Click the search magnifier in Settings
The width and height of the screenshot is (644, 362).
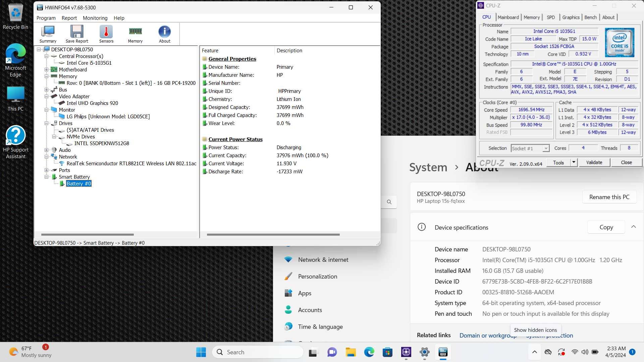389,202
